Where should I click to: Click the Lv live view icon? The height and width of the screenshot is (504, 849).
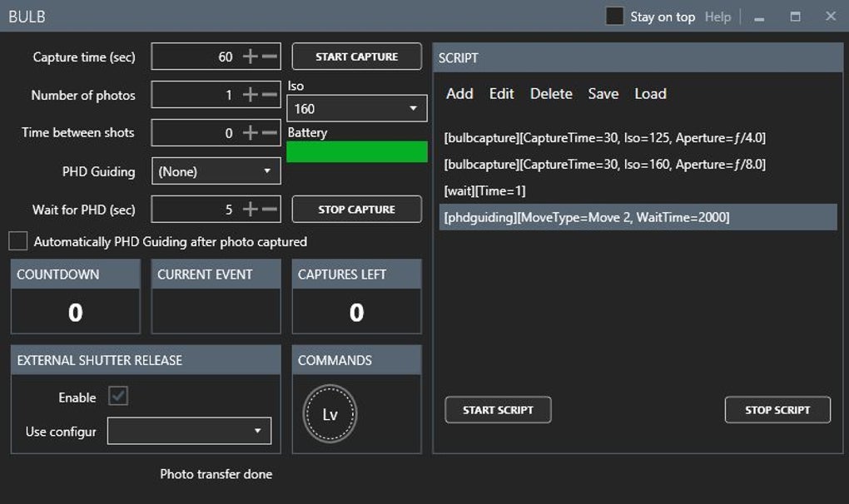(x=330, y=414)
